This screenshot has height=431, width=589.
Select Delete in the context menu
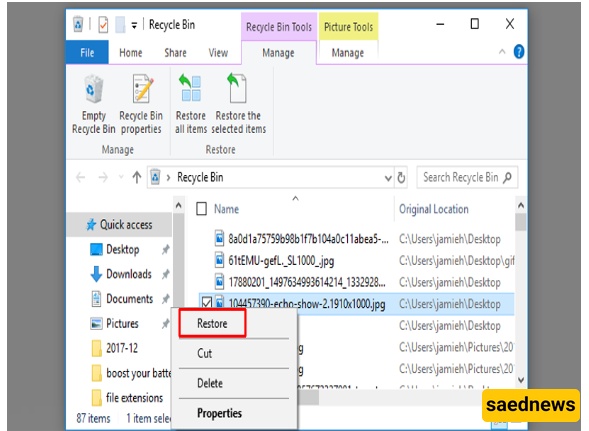pyautogui.click(x=210, y=383)
